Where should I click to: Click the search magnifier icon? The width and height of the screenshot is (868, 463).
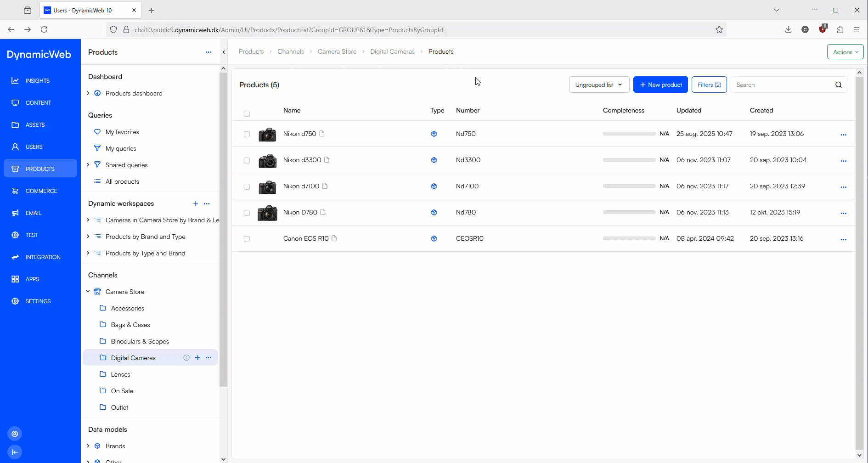(838, 85)
